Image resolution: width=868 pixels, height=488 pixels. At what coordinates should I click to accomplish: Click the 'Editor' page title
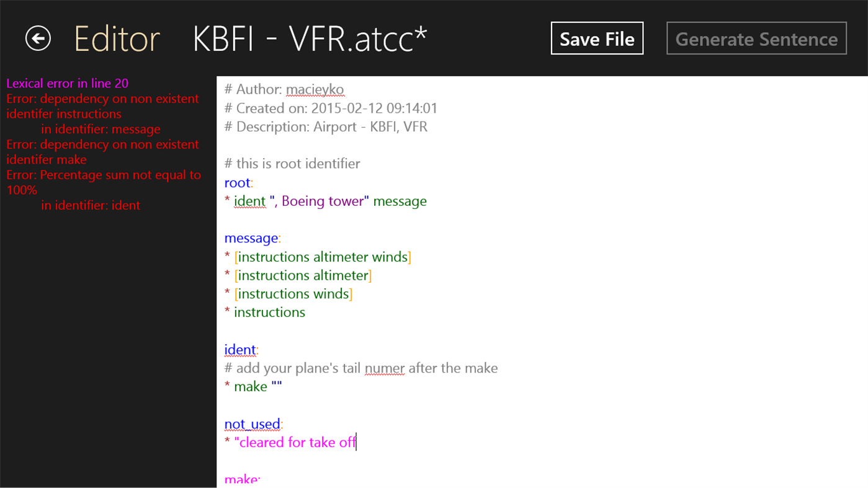tap(117, 39)
